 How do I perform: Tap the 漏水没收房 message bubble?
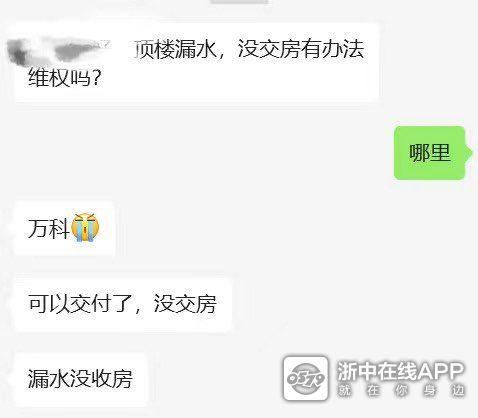click(x=81, y=379)
